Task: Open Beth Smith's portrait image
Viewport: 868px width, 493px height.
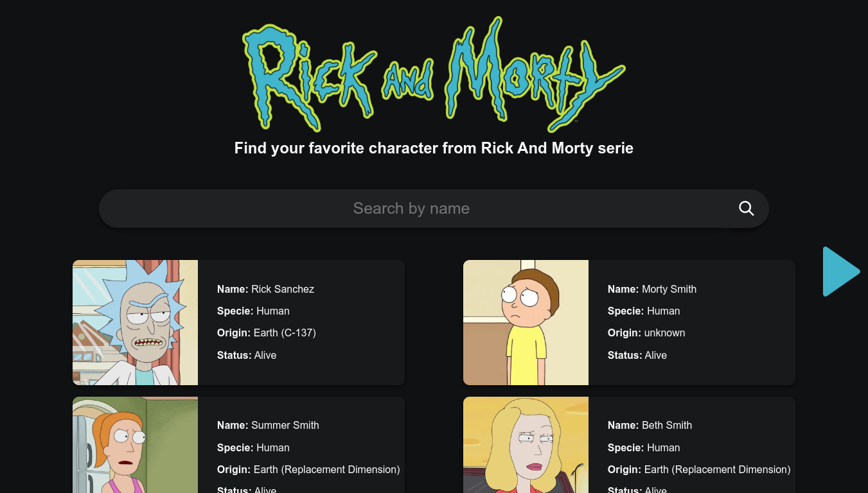Action: point(526,445)
